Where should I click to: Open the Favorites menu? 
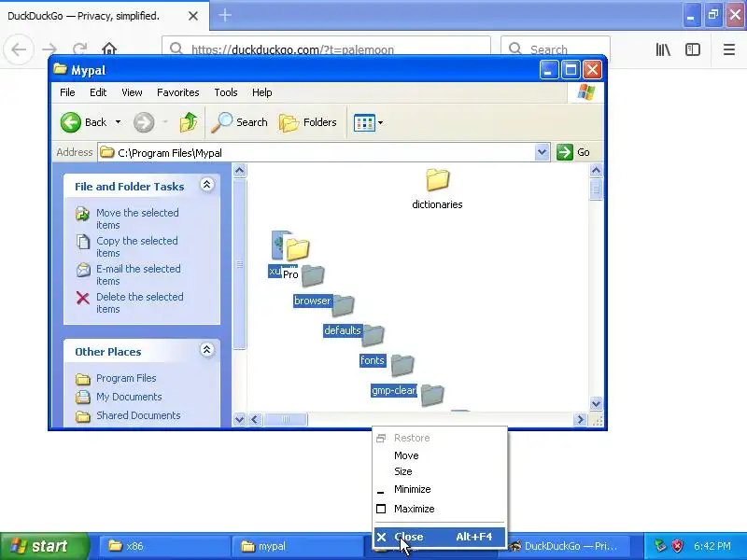click(177, 92)
